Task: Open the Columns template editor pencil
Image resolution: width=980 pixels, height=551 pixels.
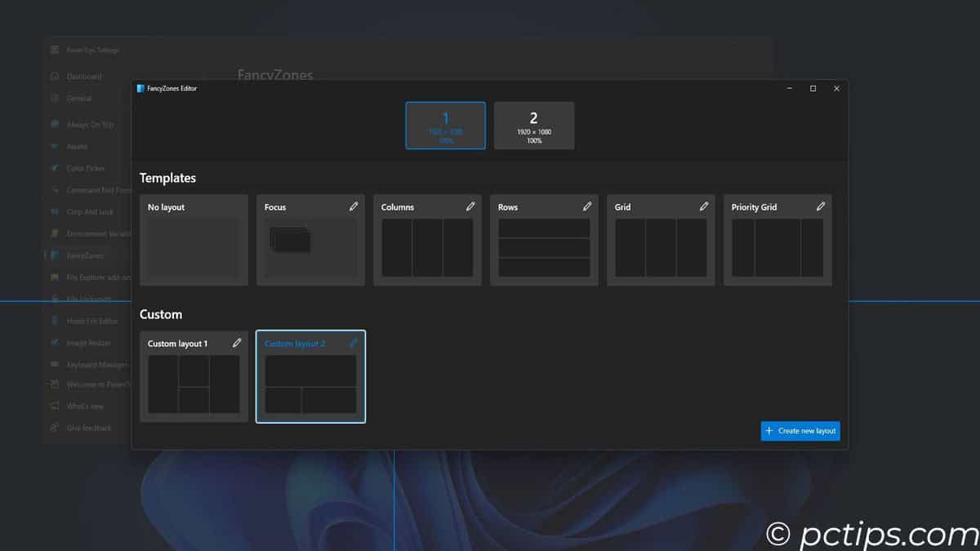Action: tap(470, 207)
